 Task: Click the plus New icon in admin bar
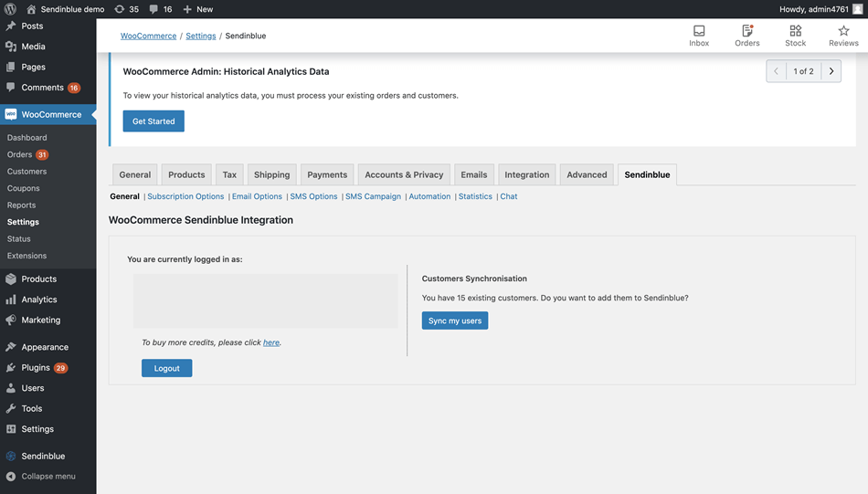pos(187,9)
